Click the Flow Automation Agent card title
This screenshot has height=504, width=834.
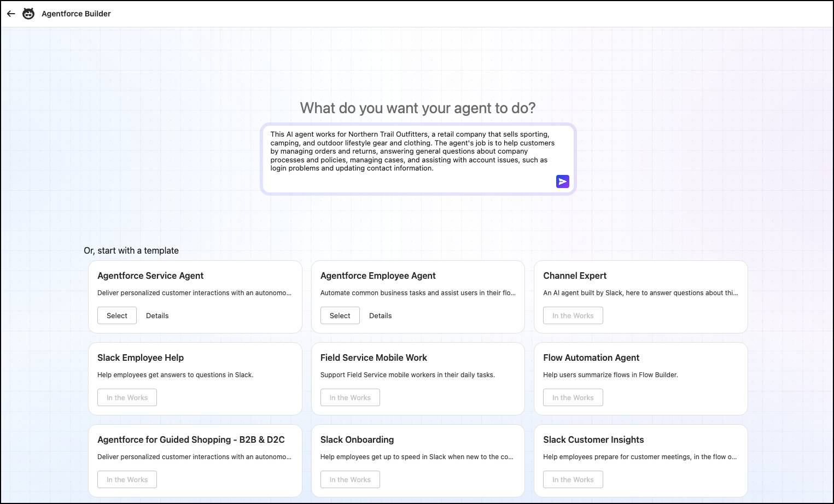591,358
